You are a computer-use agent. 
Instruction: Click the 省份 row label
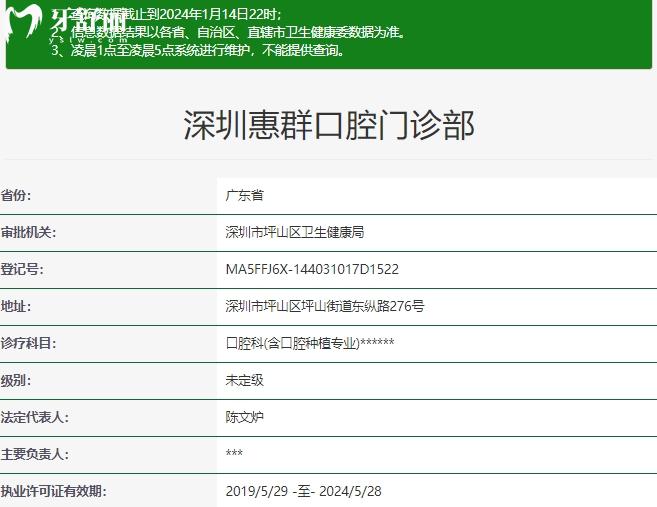click(x=16, y=195)
